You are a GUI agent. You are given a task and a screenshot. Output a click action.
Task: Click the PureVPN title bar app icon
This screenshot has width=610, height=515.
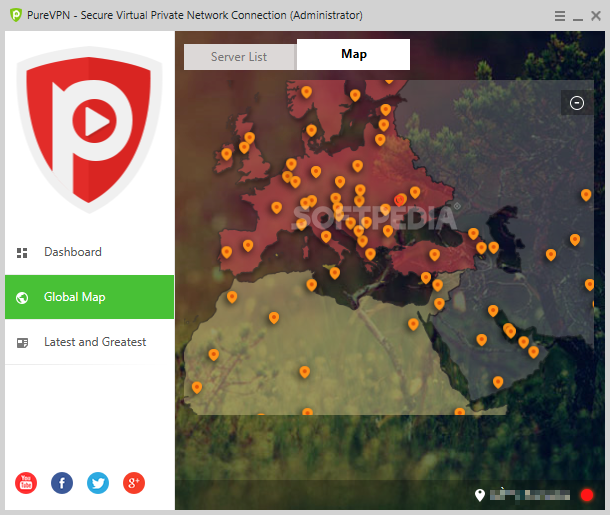point(16,15)
